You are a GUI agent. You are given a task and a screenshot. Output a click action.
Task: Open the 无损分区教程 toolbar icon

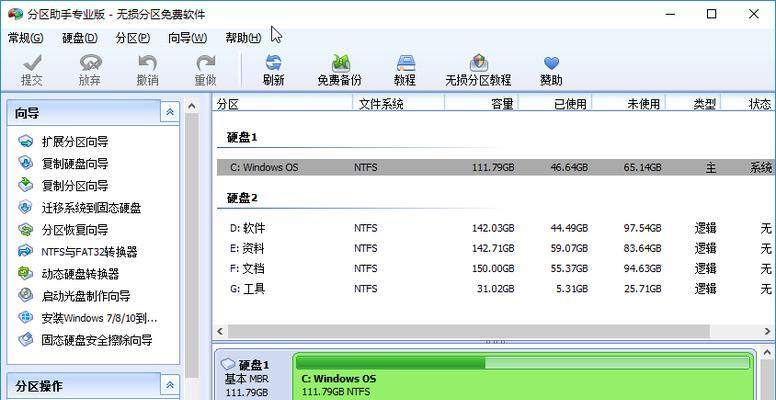478,63
